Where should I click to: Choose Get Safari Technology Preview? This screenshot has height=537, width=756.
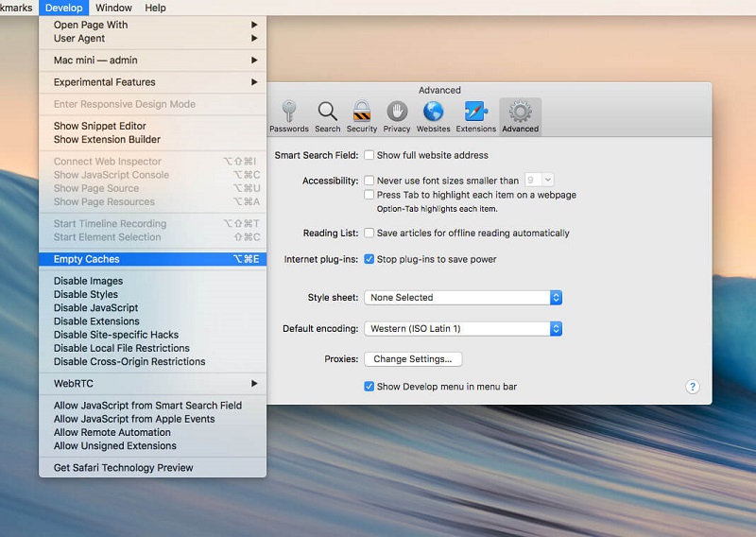152,468
